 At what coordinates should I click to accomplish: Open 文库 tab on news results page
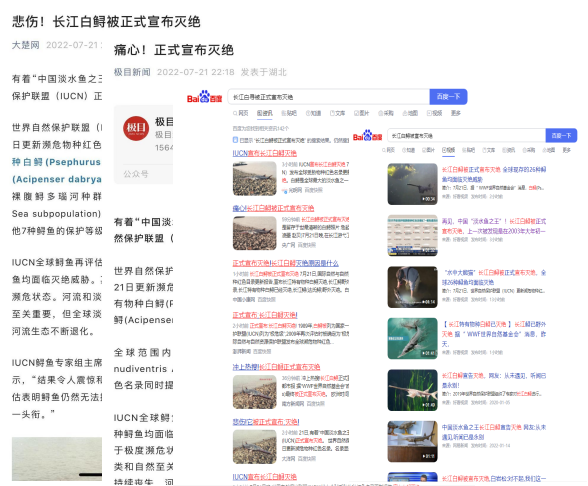(x=338, y=113)
